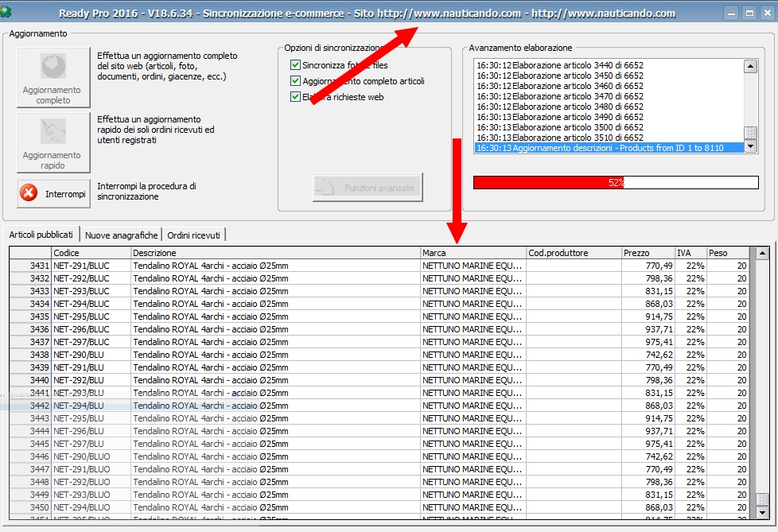This screenshot has width=778, height=532.
Task: Click Cod.produttore column header
Action: pyautogui.click(x=574, y=253)
